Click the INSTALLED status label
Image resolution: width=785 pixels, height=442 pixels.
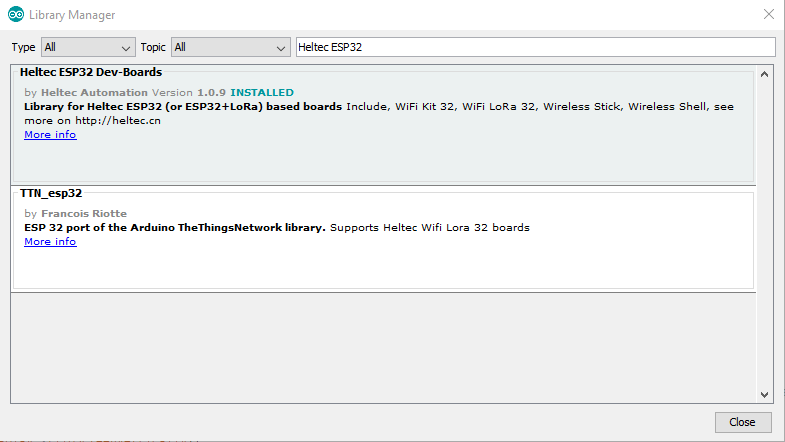click(262, 92)
